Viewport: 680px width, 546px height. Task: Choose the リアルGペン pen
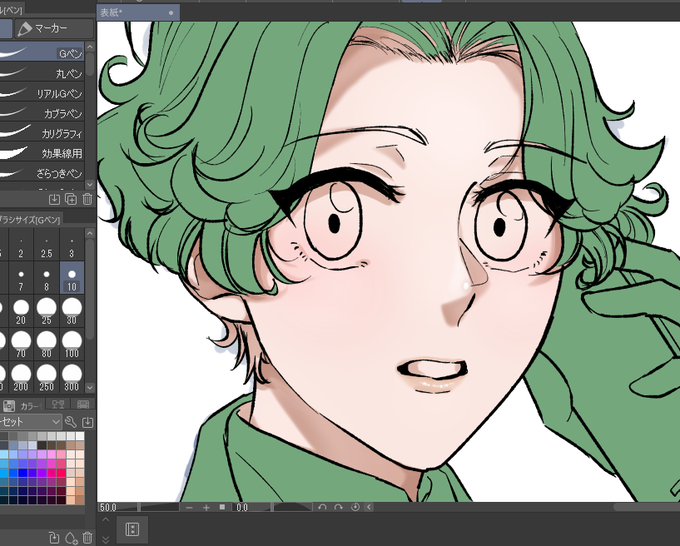42,93
